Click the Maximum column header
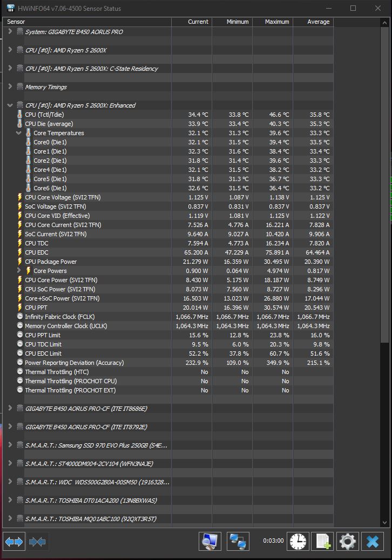This screenshot has height=560, width=392. pos(273,22)
